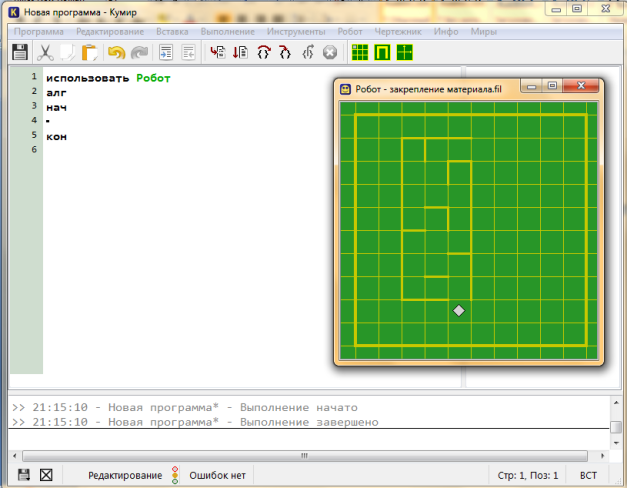Image resolution: width=627 pixels, height=488 pixels.
Task: Click the 'использовать' keyword on line 1
Action: pyautogui.click(x=88, y=78)
